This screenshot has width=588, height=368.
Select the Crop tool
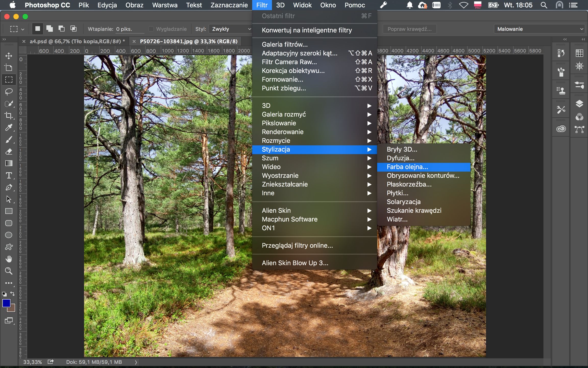click(x=9, y=116)
